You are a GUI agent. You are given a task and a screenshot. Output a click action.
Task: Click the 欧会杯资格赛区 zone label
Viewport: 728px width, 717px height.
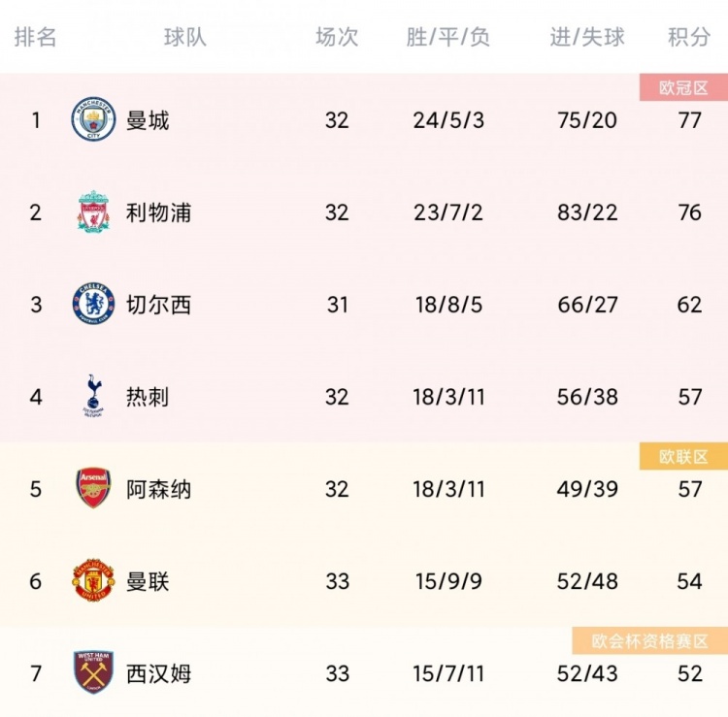649,641
